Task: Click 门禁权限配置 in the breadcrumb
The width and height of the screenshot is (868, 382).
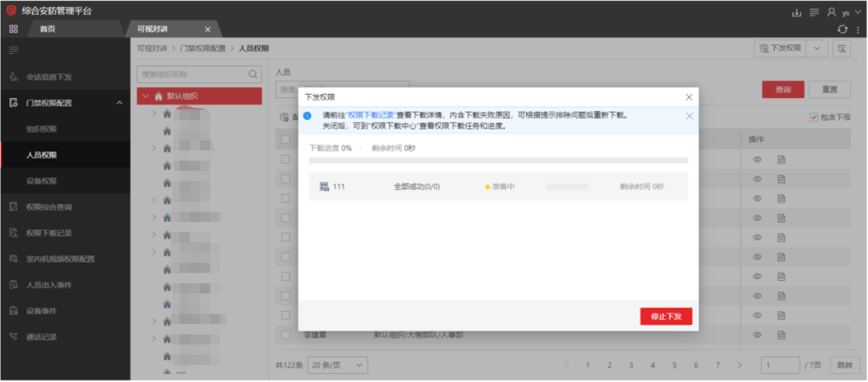Action: (203, 49)
